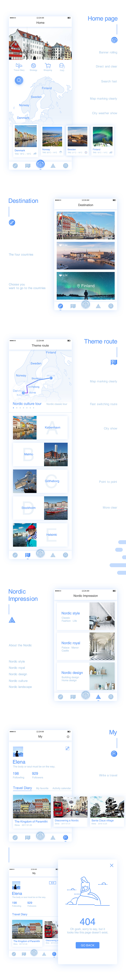The width and height of the screenshot is (126, 980).
Task: Open Denmark banner on Destination screen
Action: pos(86,226)
